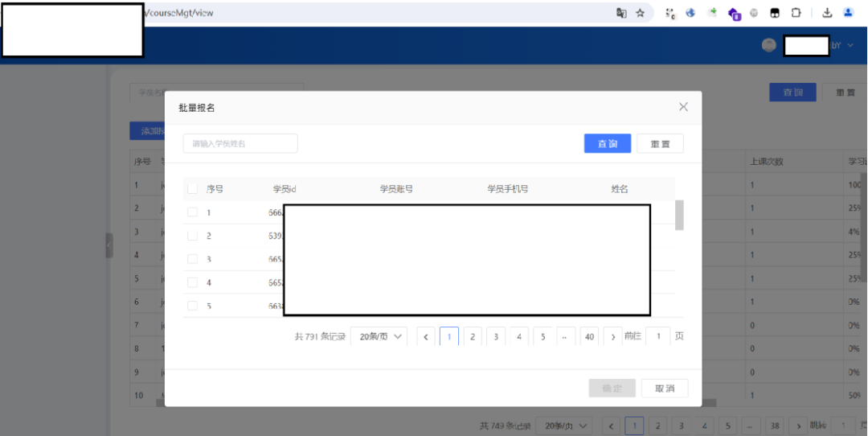
Task: Bookmark this page with the star icon
Action: pos(641,13)
